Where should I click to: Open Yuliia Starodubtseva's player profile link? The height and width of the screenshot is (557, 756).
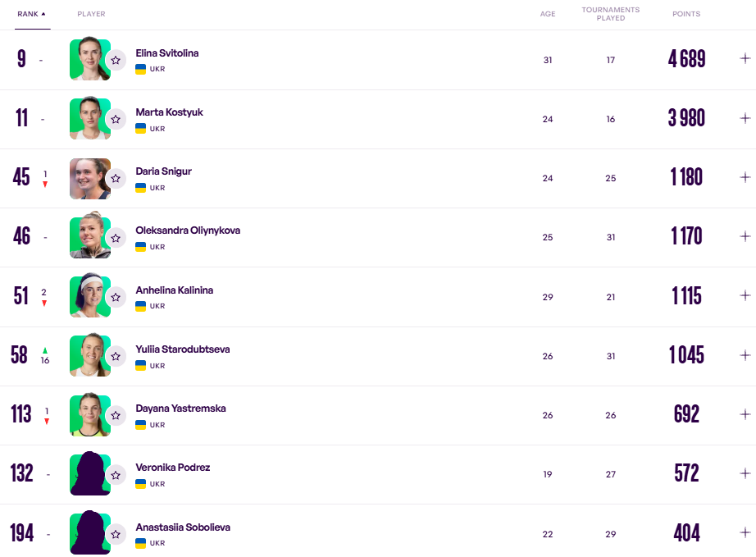(182, 349)
